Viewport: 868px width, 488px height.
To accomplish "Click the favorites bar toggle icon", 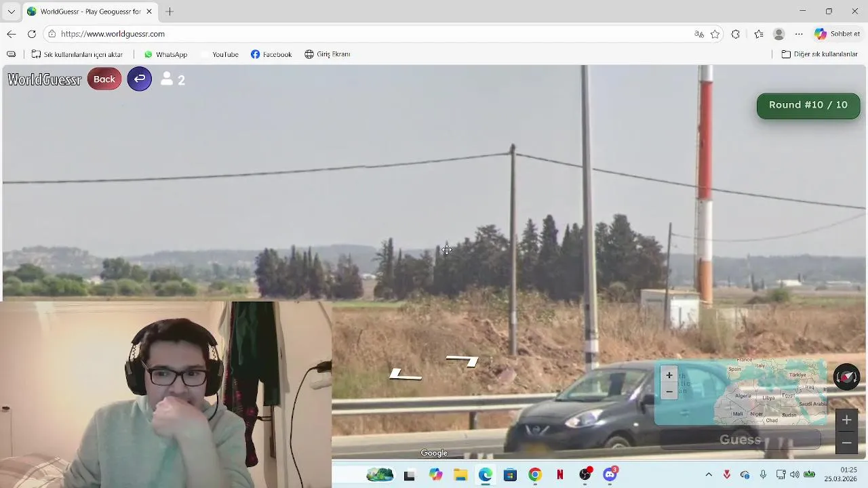I will point(11,54).
